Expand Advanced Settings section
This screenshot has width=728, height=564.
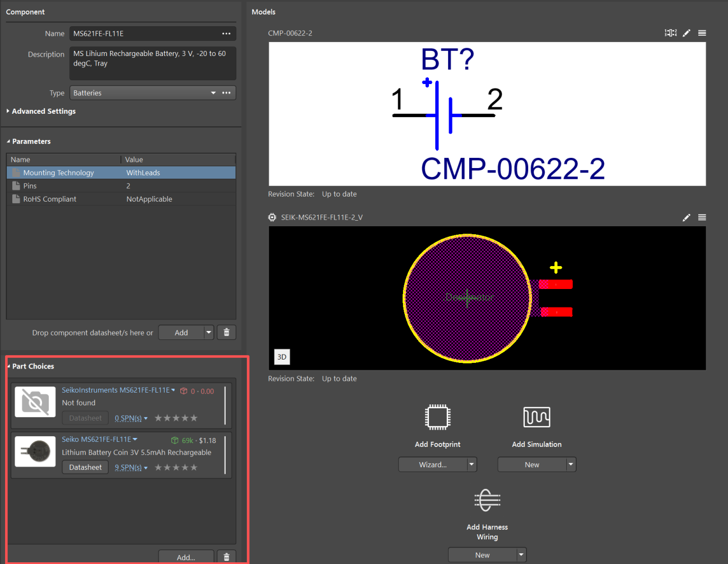point(41,111)
